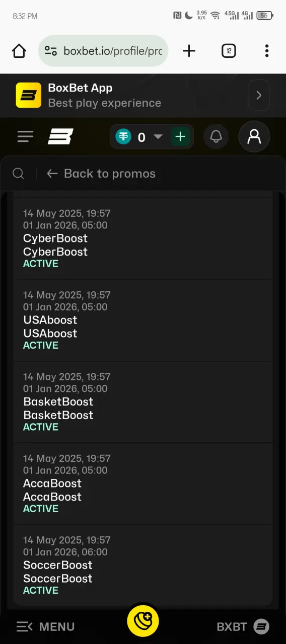Open the user profile icon
This screenshot has height=644, width=286.
(254, 136)
